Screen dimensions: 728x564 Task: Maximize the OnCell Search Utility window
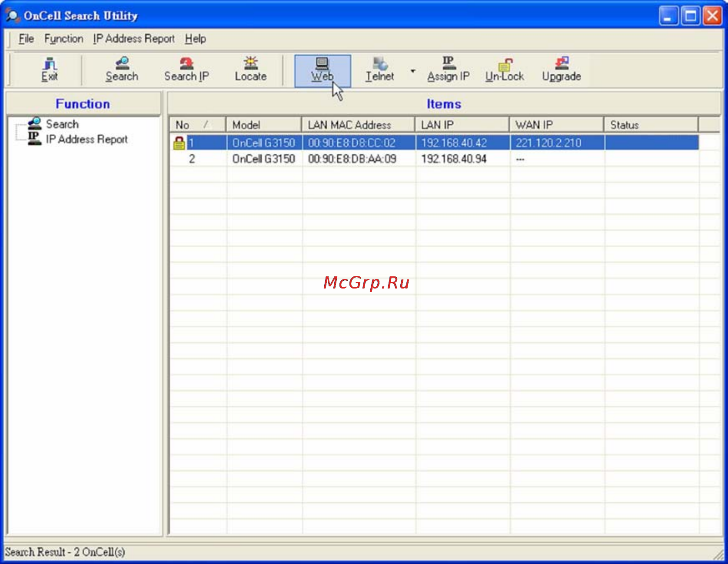click(691, 16)
